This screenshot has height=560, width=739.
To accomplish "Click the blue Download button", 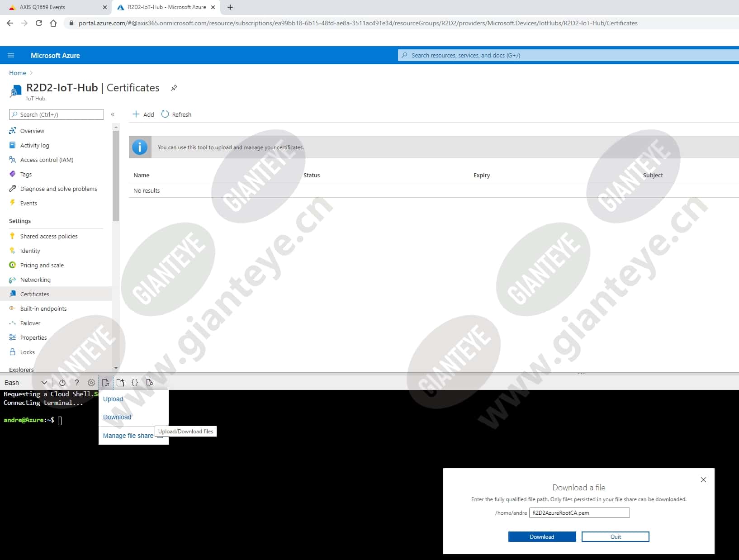I will pos(542,536).
